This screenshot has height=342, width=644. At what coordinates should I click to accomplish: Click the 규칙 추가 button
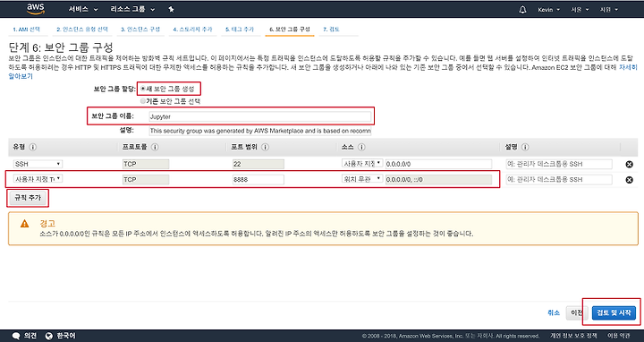click(x=28, y=198)
